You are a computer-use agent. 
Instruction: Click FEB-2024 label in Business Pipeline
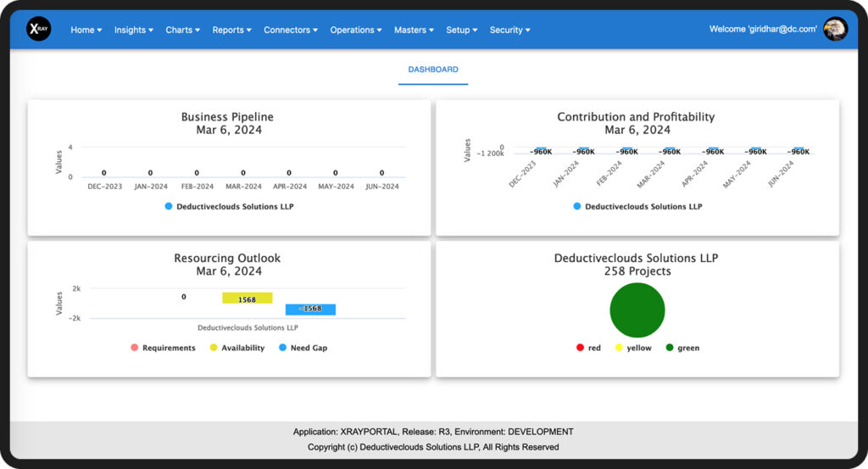pyautogui.click(x=197, y=187)
